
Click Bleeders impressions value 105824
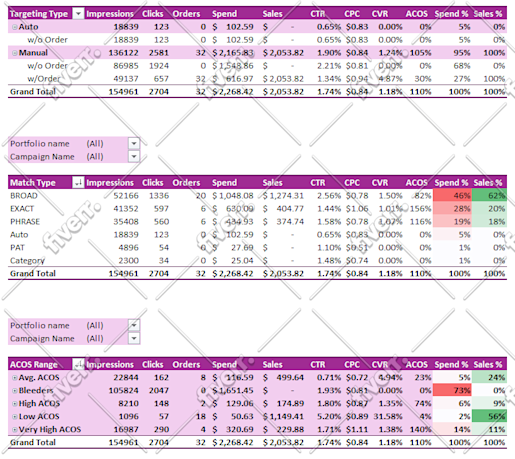(123, 390)
